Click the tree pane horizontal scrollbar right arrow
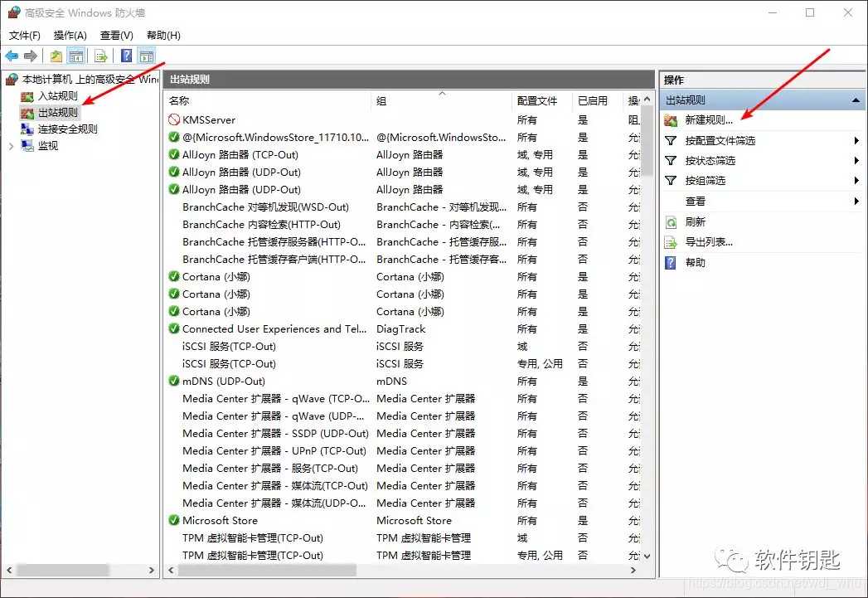868x598 pixels. [x=152, y=571]
